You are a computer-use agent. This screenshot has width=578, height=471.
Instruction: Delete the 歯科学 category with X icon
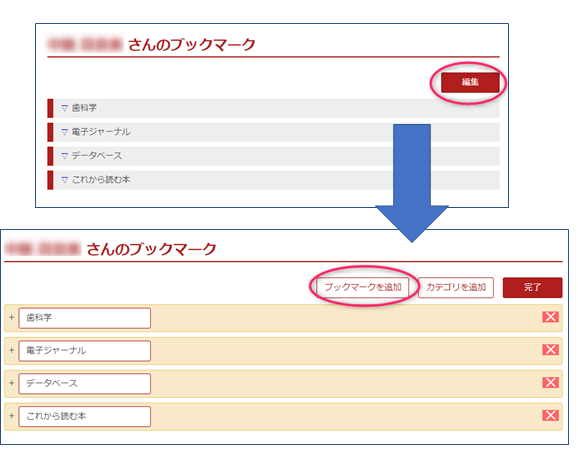tap(550, 317)
